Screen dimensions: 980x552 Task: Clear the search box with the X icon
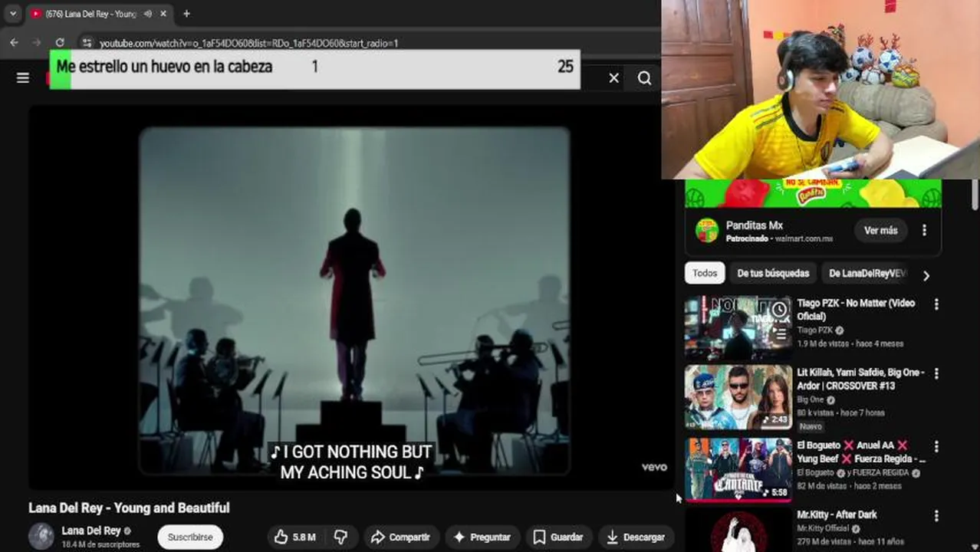pos(613,77)
